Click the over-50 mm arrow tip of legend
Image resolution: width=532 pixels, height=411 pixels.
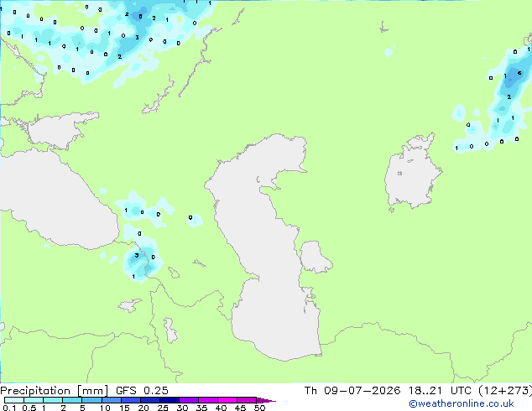pyautogui.click(x=266, y=400)
